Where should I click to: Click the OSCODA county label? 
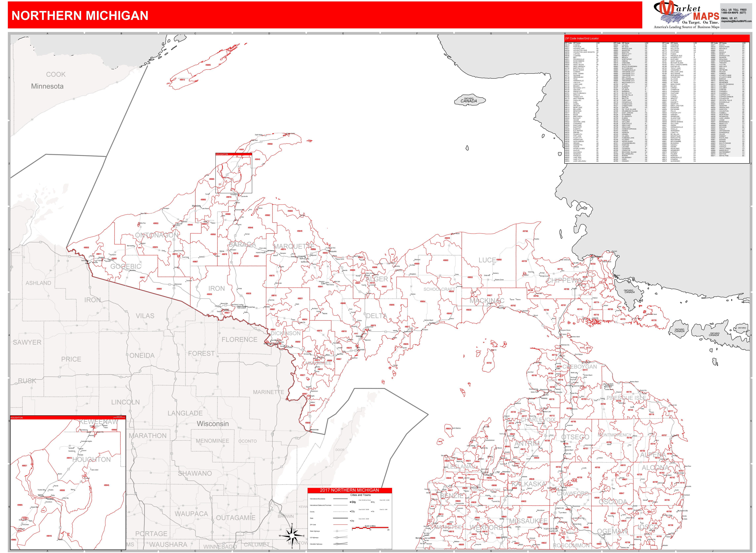click(613, 502)
